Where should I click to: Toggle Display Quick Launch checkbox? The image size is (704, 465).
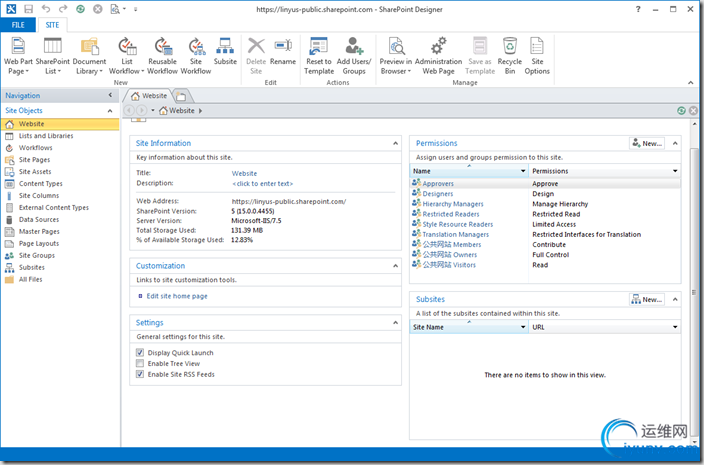(x=140, y=352)
